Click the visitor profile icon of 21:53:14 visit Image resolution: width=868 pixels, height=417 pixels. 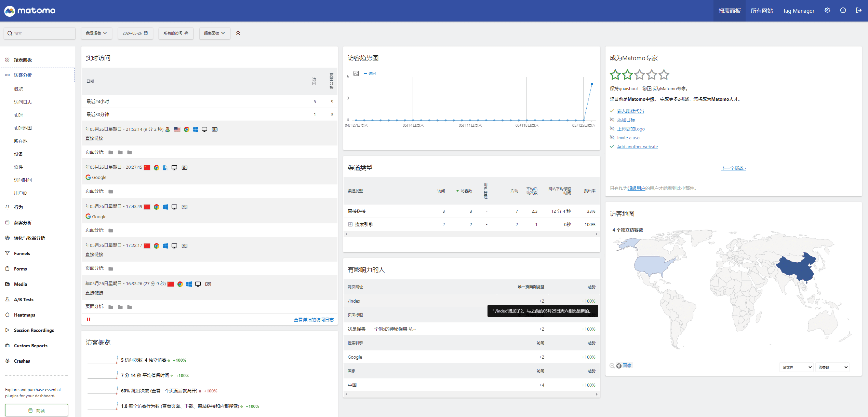point(215,129)
